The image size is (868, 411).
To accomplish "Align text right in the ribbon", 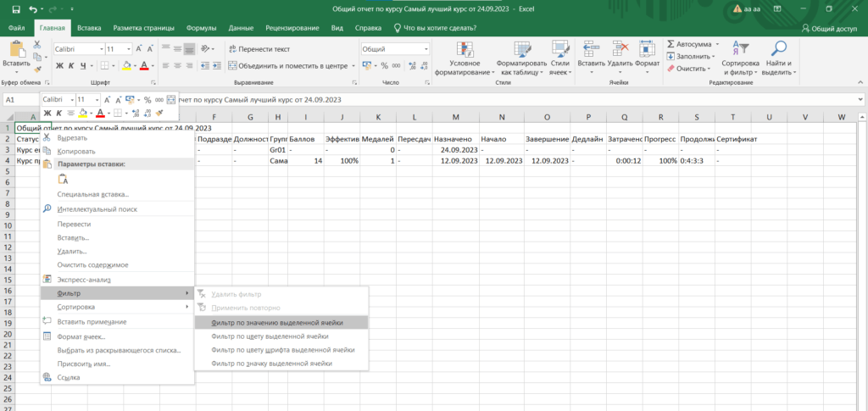I will (190, 66).
